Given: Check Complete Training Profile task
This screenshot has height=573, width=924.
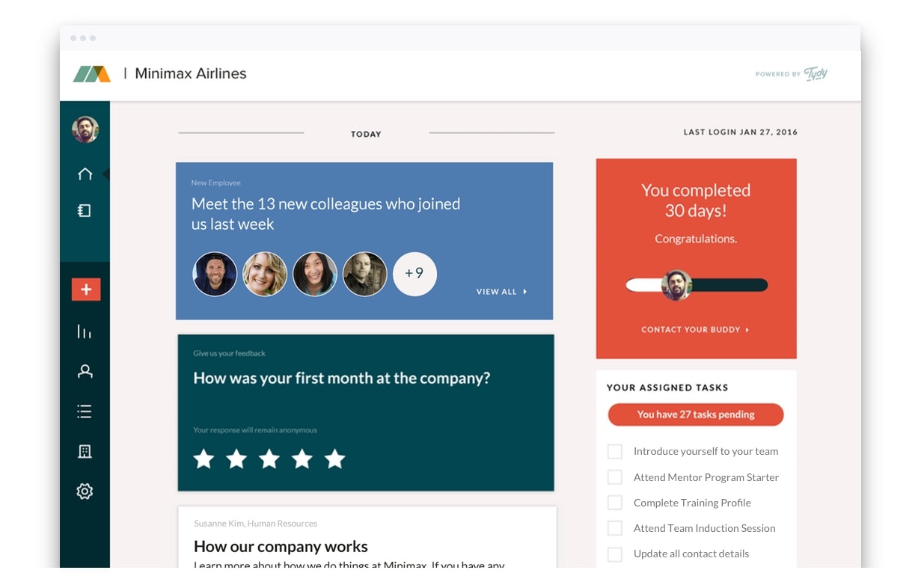Looking at the screenshot, I should tap(614, 503).
